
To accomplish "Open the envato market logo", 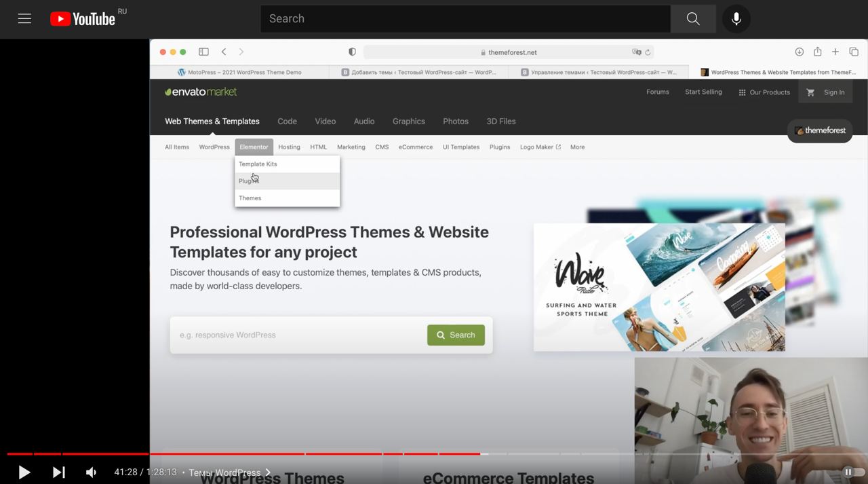I will point(201,92).
